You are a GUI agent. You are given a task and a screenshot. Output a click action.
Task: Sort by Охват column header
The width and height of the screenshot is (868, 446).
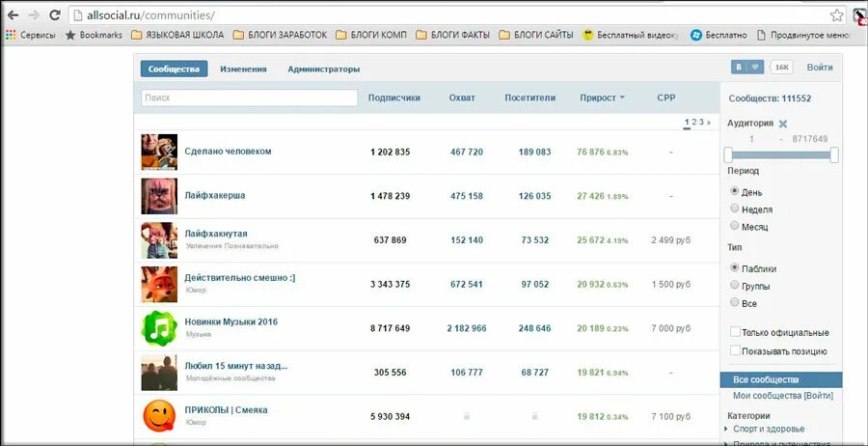pyautogui.click(x=462, y=98)
